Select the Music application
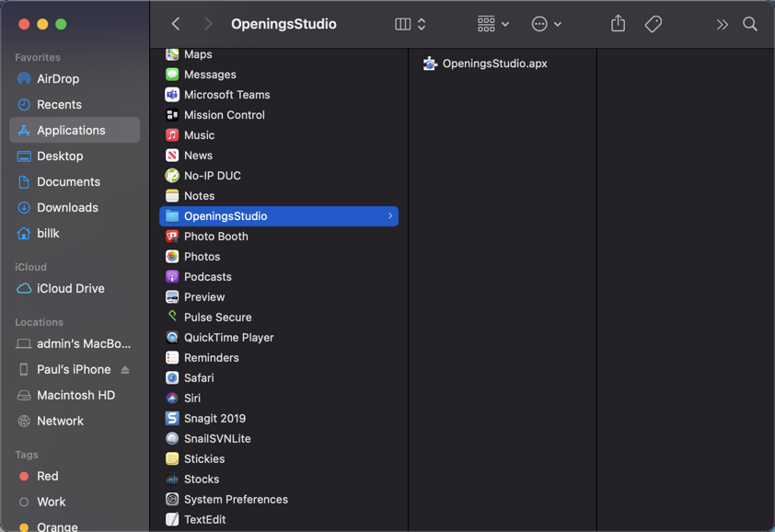The image size is (775, 532). click(x=279, y=135)
